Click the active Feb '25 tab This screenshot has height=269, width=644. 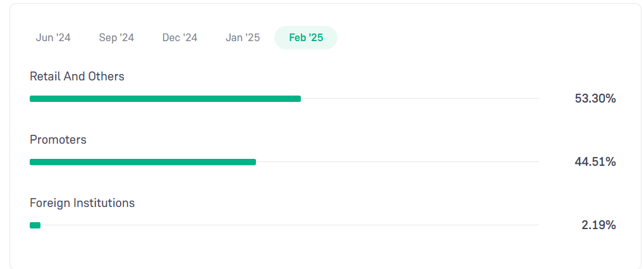click(306, 38)
